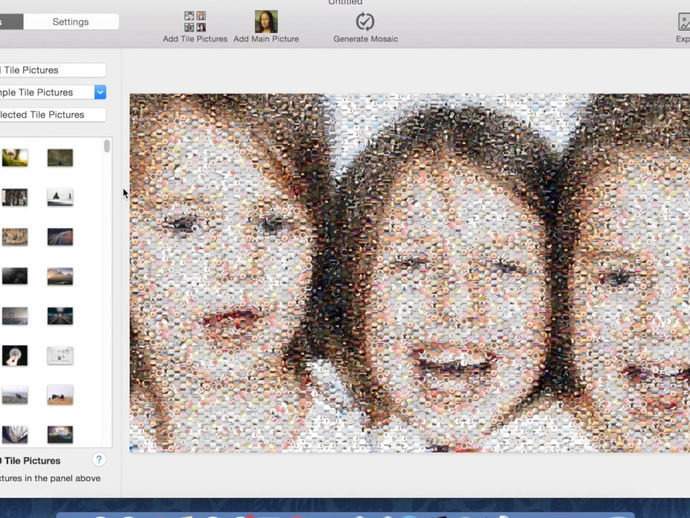The image size is (690, 518).
Task: Choose the tan sandy texture tile thumbnail
Action: click(x=15, y=237)
